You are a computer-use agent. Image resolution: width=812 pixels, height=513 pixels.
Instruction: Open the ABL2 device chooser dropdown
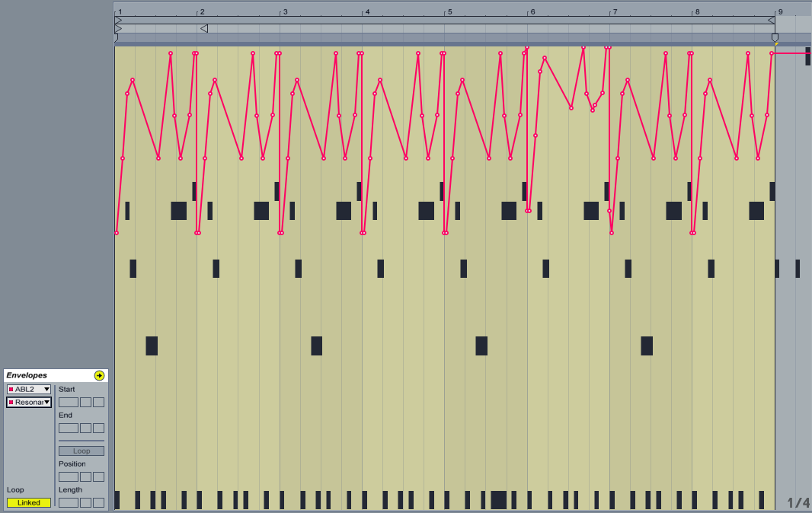click(x=29, y=389)
